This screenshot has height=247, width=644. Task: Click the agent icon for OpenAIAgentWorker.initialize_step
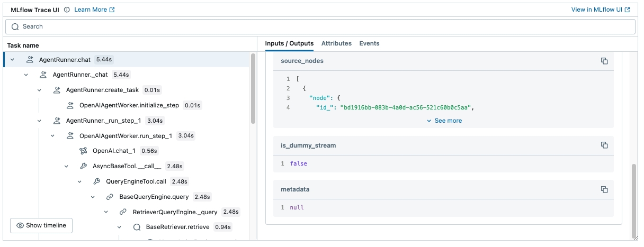[x=70, y=105]
